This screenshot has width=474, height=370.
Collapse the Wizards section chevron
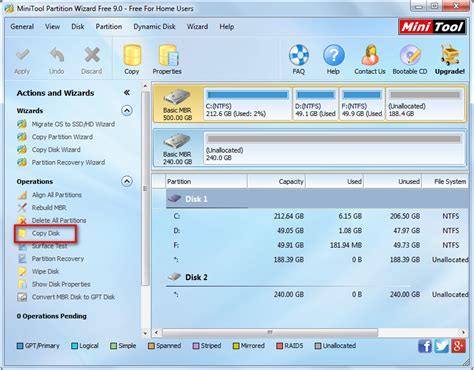click(127, 110)
